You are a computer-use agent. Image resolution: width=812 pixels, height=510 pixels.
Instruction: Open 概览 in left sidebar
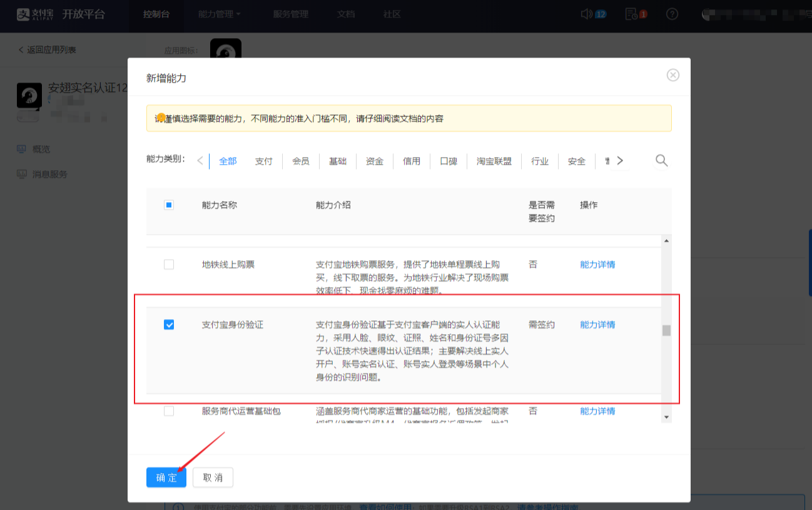click(x=41, y=149)
